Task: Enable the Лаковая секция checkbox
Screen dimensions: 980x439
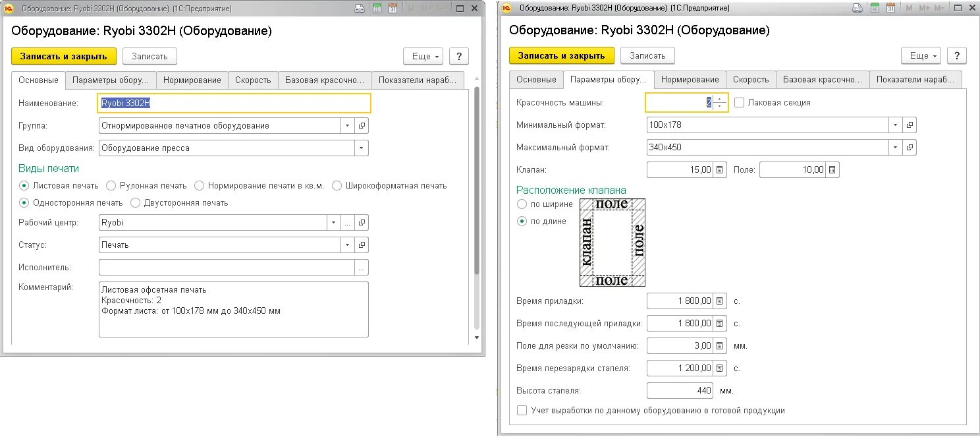Action: [739, 103]
